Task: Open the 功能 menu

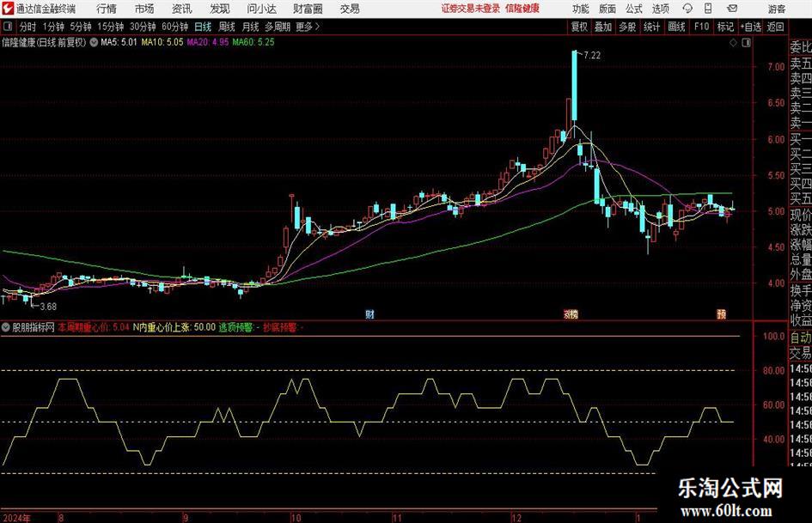Action: 581,9
